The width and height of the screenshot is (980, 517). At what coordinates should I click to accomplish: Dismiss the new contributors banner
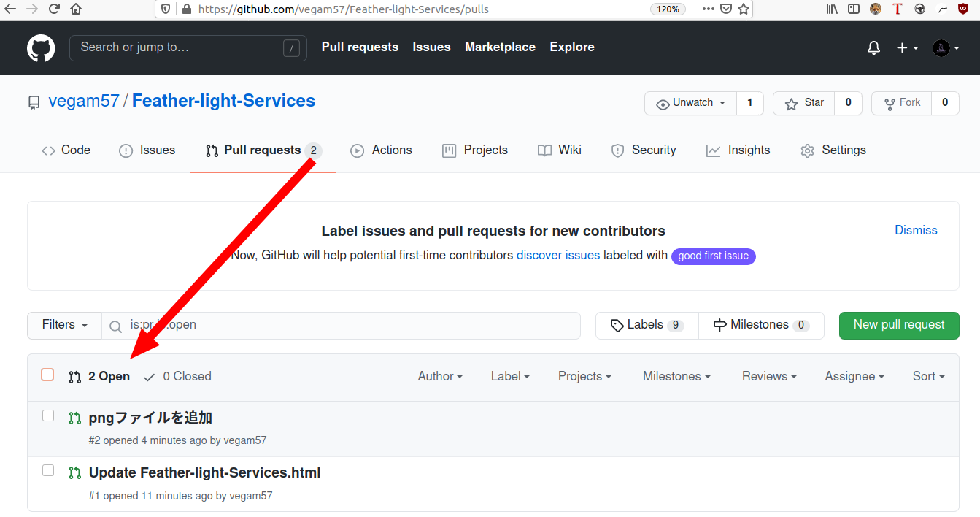916,230
